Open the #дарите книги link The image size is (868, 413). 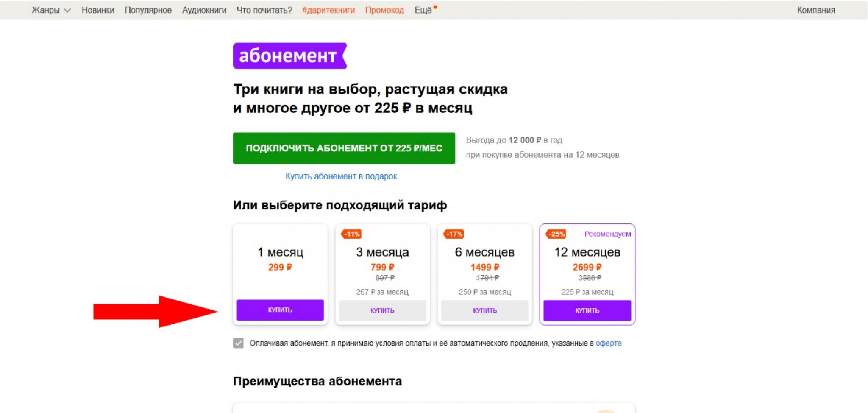point(328,10)
